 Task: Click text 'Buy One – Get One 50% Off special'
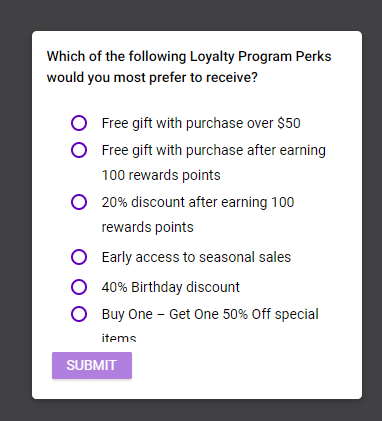[210, 314]
